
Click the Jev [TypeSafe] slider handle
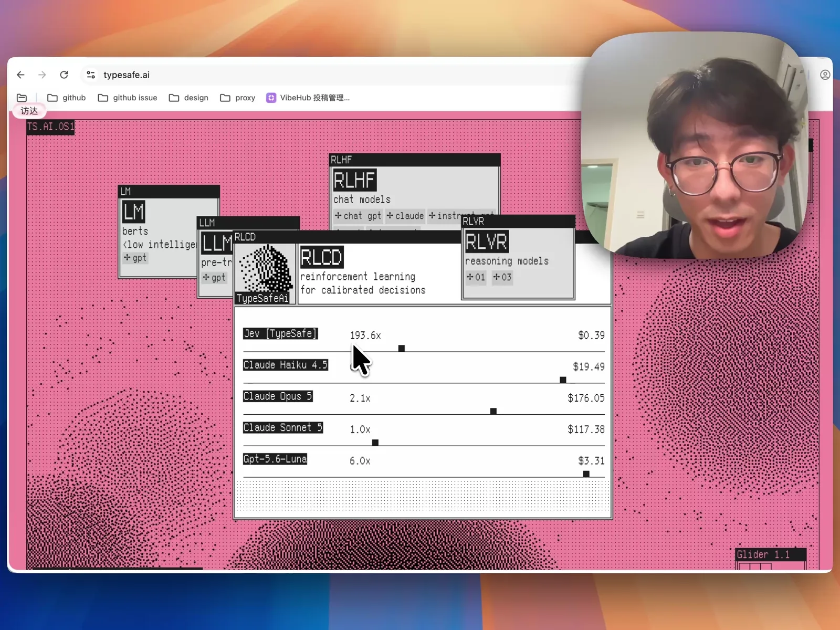tap(402, 349)
